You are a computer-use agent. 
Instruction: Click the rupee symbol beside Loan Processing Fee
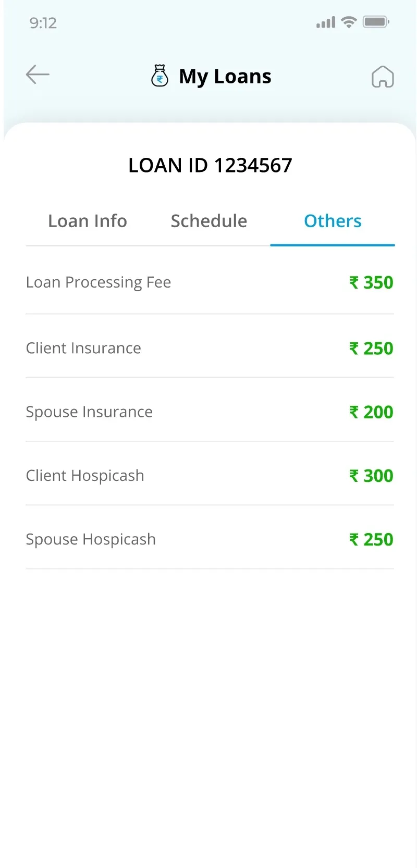pyautogui.click(x=353, y=282)
